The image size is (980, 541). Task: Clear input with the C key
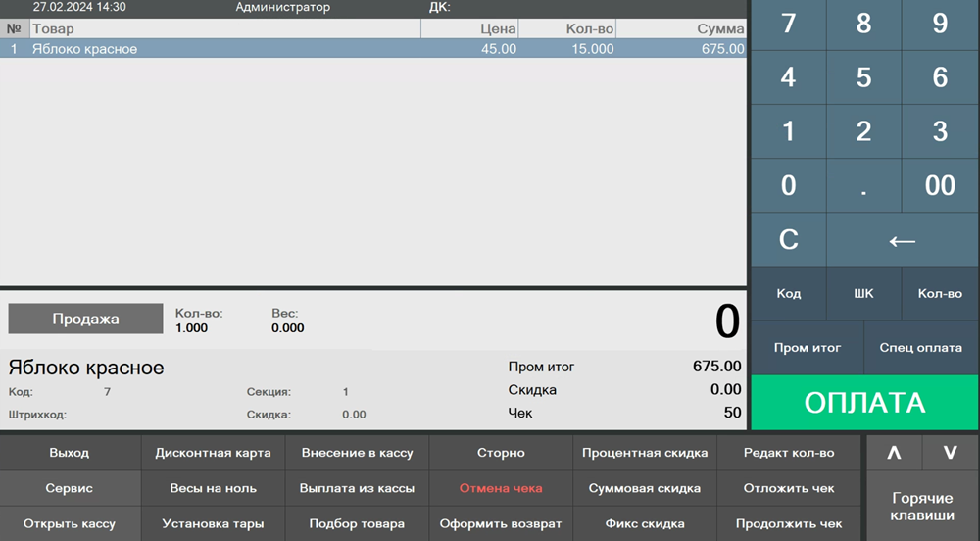pos(788,239)
